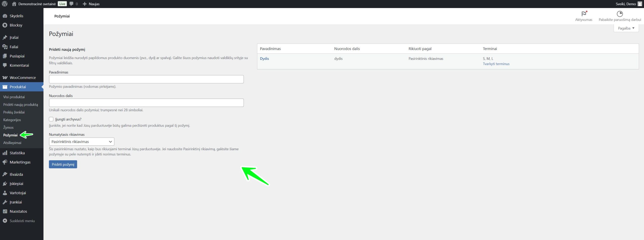Open Marketingas megaphone icon

click(5, 162)
